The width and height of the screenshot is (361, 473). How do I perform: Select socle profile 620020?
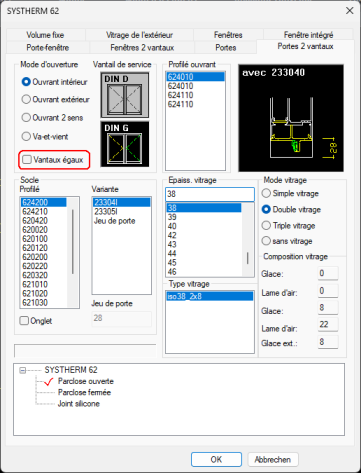coord(44,230)
